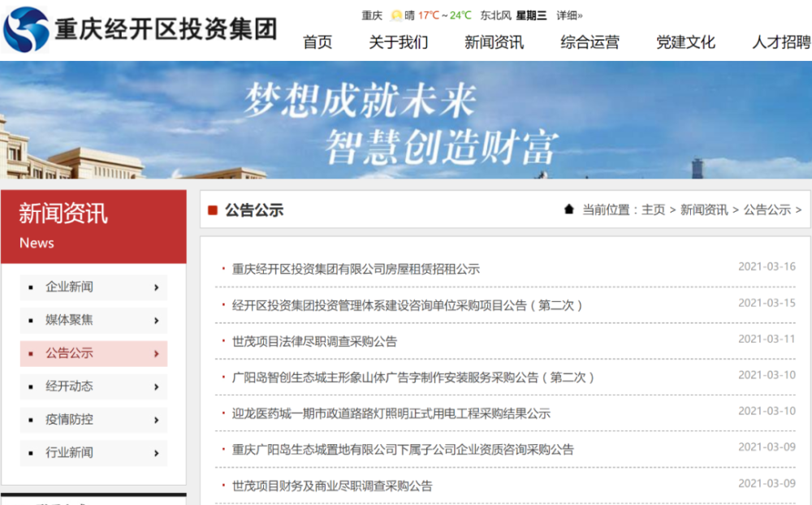Open the 综合运营 menu
The height and width of the screenshot is (505, 812).
click(590, 42)
